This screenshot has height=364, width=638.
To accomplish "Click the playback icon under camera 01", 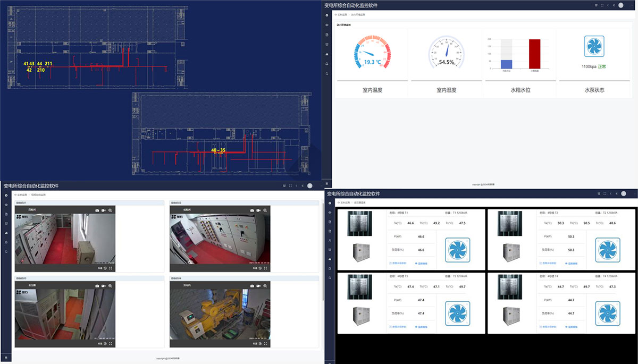I will point(105,268).
